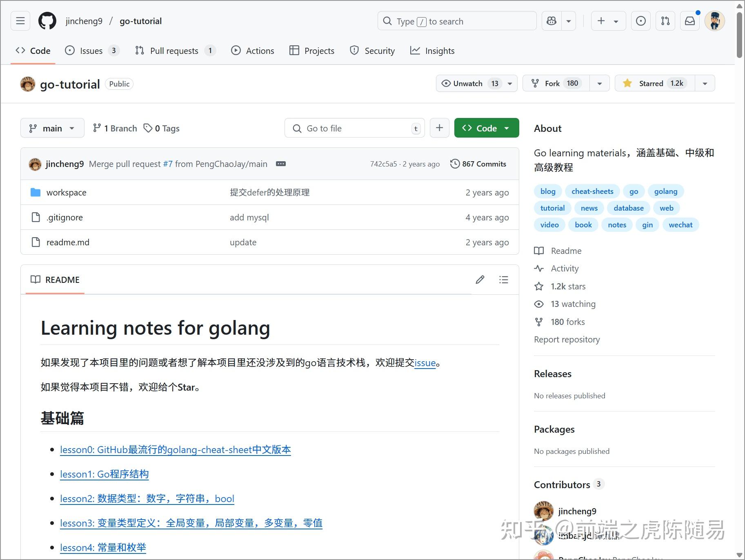Open your profile avatar menu
The width and height of the screenshot is (745, 560).
tap(715, 21)
